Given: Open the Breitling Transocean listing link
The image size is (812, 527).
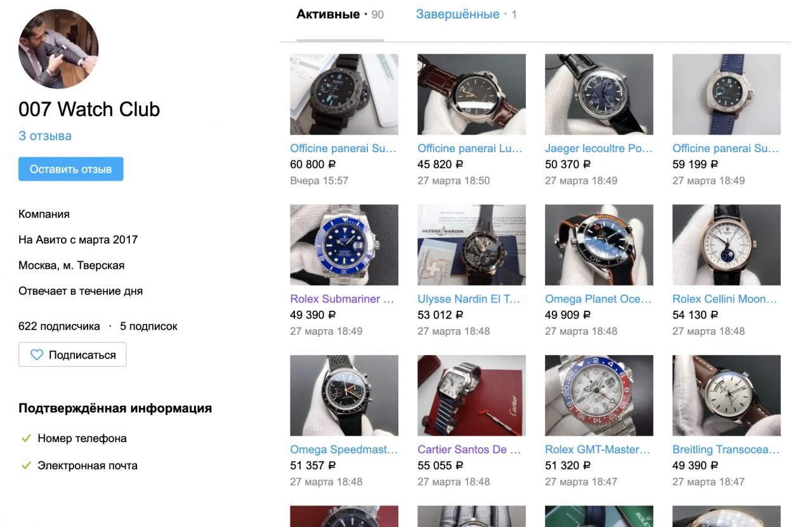Looking at the screenshot, I should (x=726, y=450).
